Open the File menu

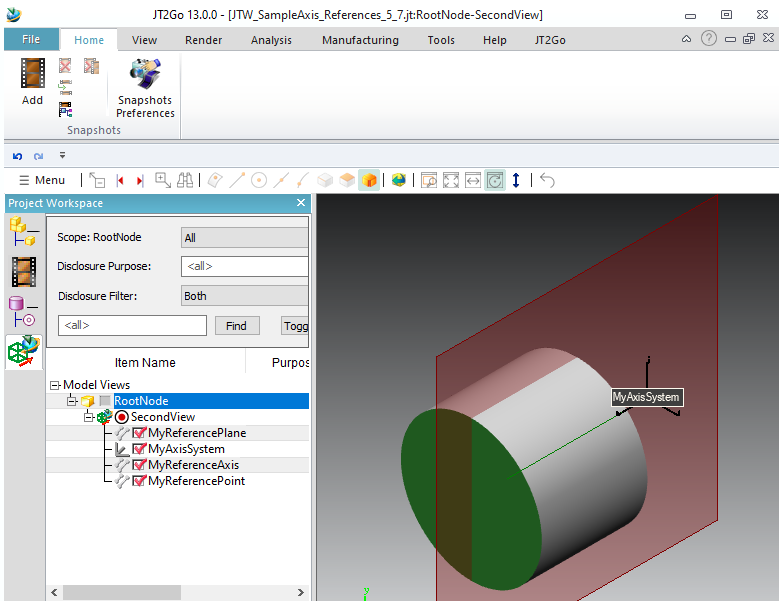pyautogui.click(x=31, y=40)
